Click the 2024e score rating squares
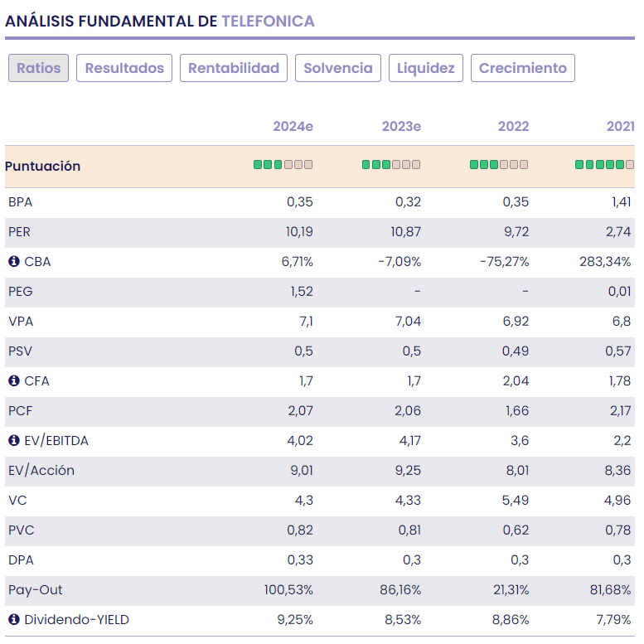644x644 pixels. (283, 165)
